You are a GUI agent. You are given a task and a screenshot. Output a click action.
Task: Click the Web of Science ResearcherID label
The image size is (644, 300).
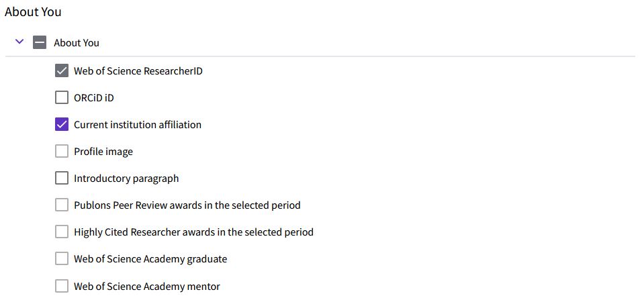tap(138, 71)
